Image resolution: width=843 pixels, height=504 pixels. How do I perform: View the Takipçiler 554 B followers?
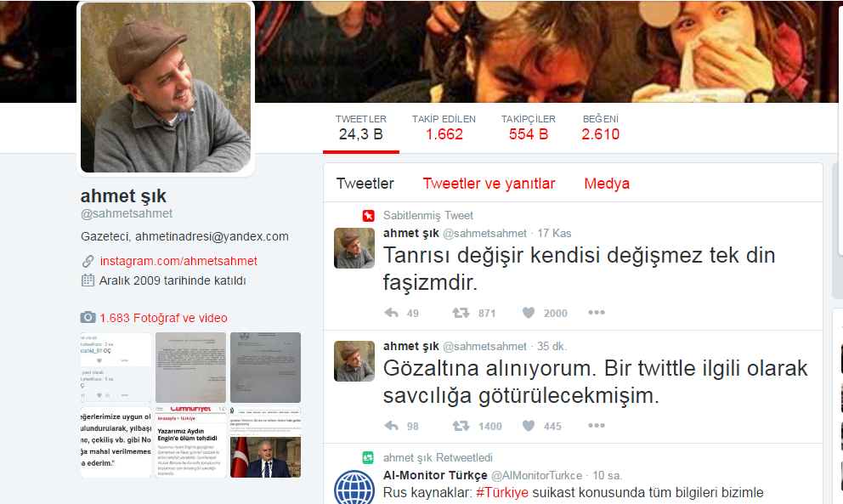click(x=528, y=127)
